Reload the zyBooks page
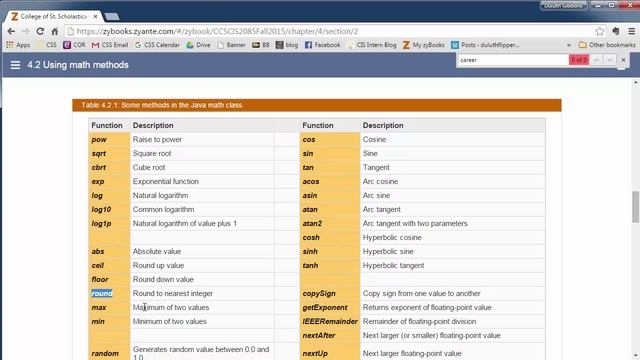Image resolution: width=640 pixels, height=360 pixels. point(40,31)
